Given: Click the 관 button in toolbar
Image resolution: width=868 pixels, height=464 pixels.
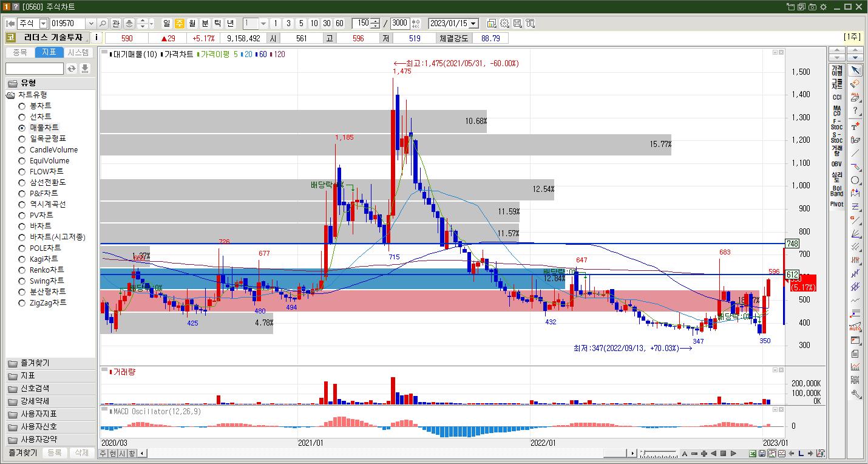Looking at the screenshot, I should click(116, 23).
